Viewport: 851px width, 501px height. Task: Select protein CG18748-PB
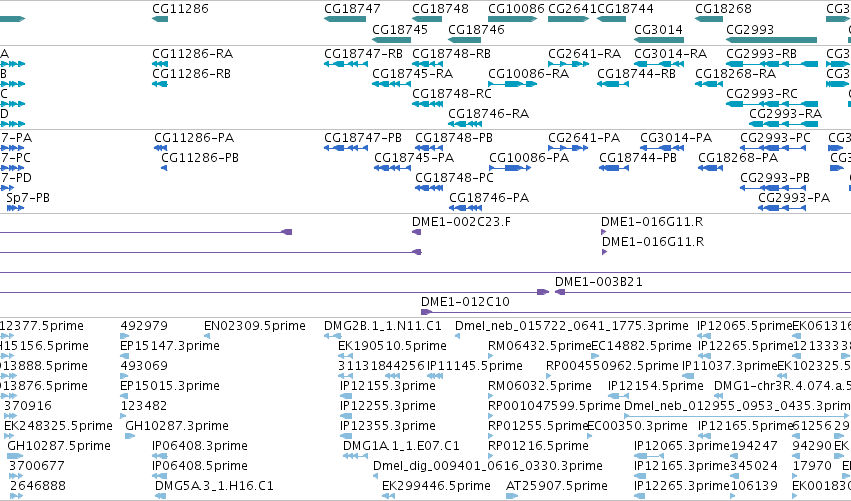(x=454, y=138)
